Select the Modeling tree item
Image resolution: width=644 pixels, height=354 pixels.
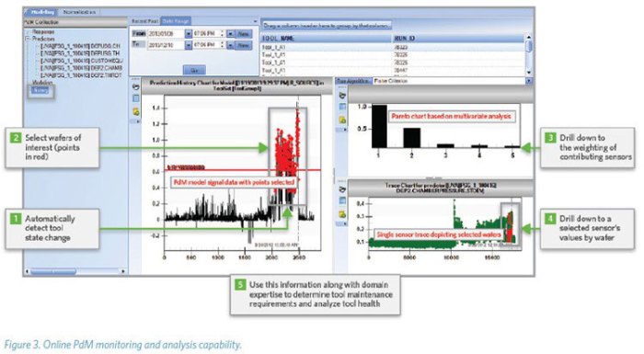point(42,83)
